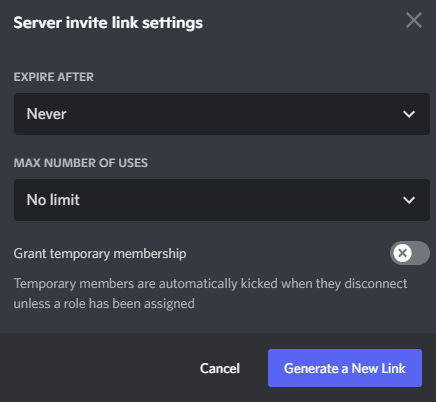The height and width of the screenshot is (402, 436).
Task: Click the MAX NUMBER OF USES label
Action: (x=81, y=163)
